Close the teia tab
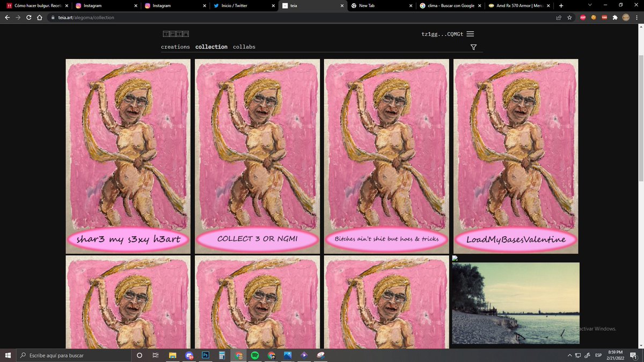The width and height of the screenshot is (644, 362). tap(341, 5)
